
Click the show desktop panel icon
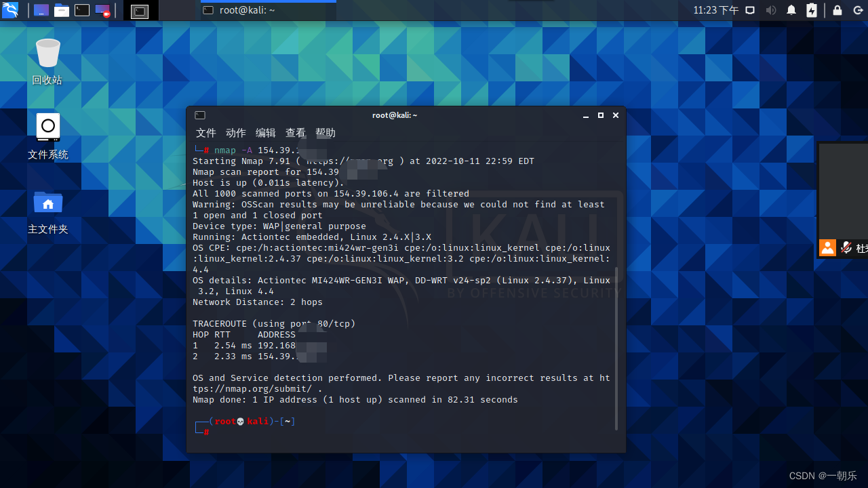point(41,10)
